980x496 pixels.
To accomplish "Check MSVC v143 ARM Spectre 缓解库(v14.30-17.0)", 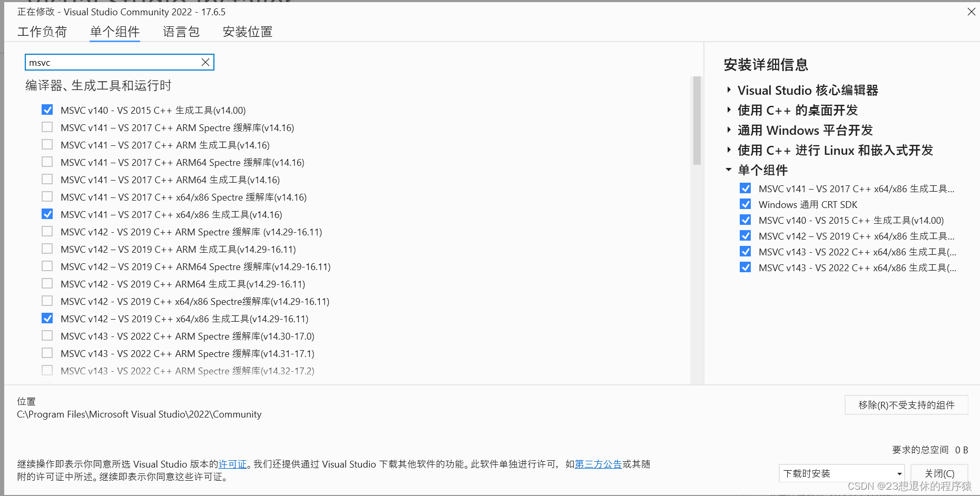I will (47, 335).
